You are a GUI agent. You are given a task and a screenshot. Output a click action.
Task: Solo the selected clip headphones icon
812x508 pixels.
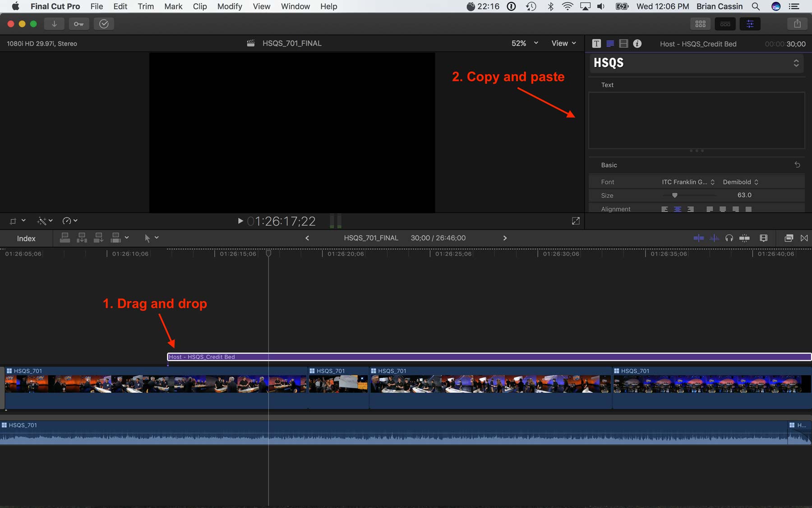click(x=729, y=238)
